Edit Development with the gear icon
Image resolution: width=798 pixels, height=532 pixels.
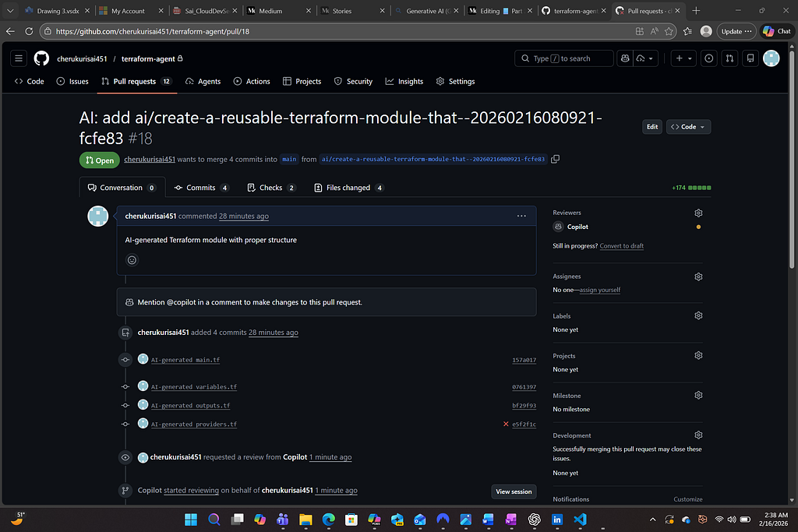click(699, 435)
